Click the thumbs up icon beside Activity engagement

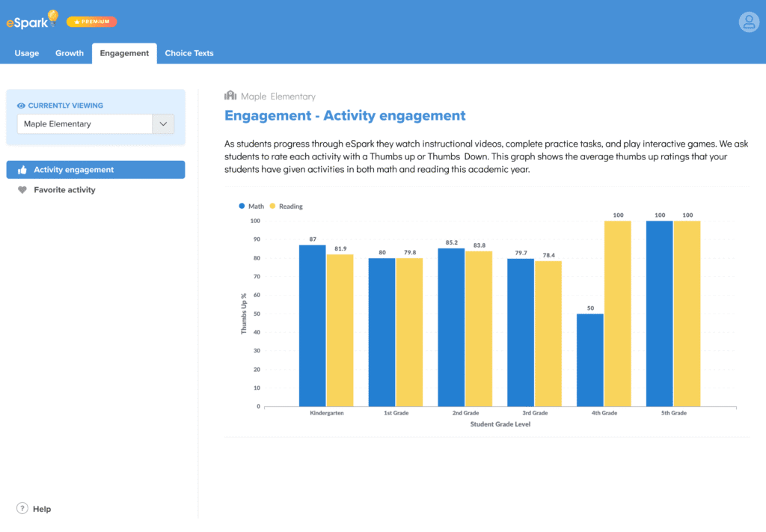(22, 170)
